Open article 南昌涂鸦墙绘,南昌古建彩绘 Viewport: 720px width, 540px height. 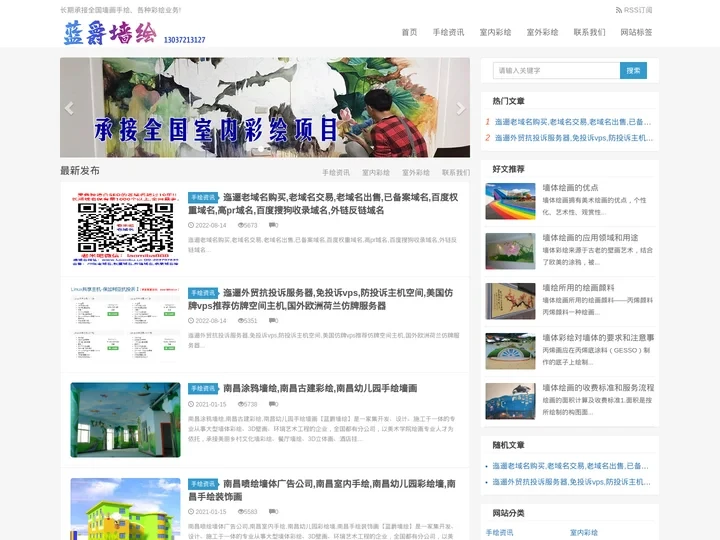click(x=320, y=388)
